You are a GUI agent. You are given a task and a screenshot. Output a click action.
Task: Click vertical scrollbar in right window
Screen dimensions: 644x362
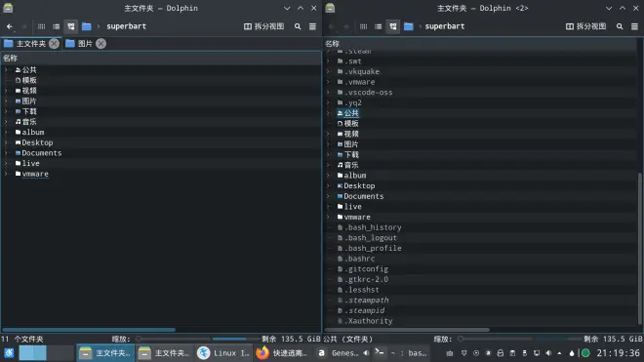tap(640, 249)
